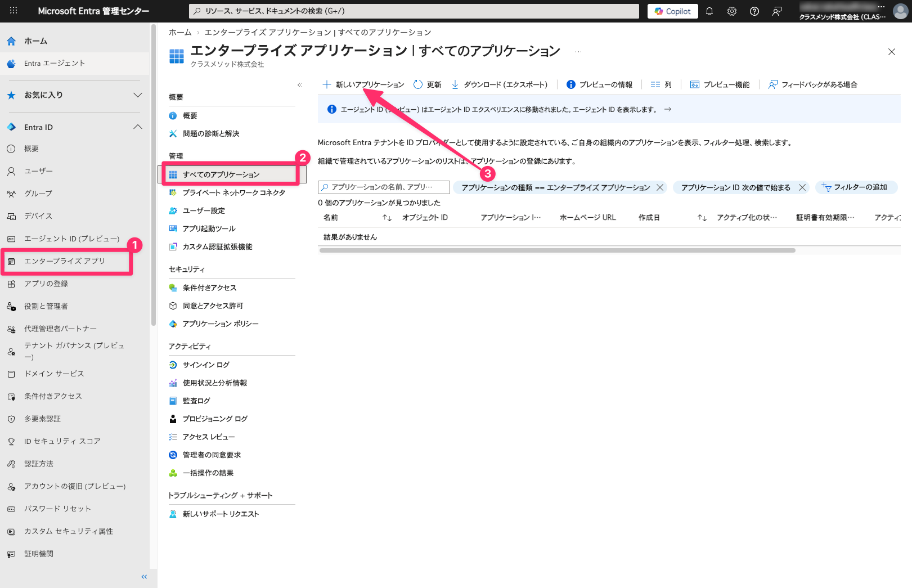This screenshot has width=912, height=588.
Task: Open the Copilot button
Action: (673, 11)
